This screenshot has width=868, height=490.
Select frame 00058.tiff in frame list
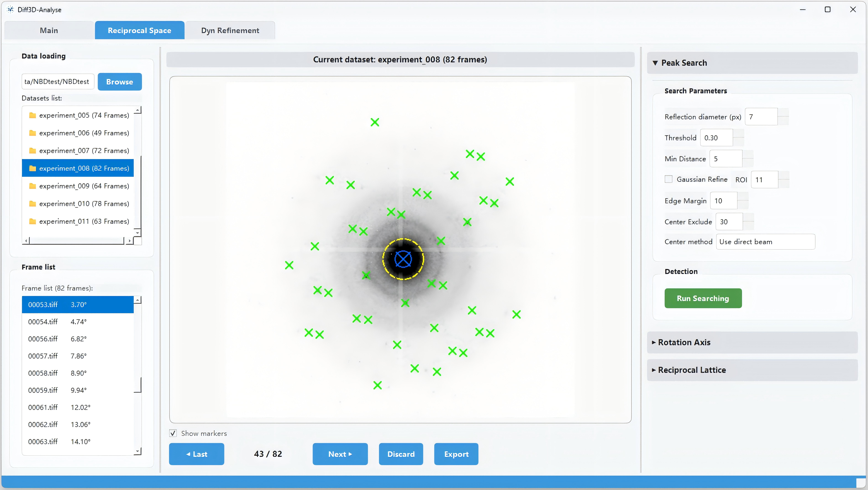coord(78,373)
